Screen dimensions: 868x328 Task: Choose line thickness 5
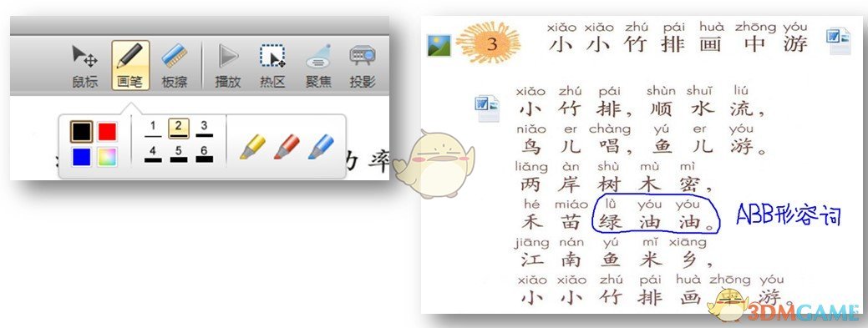pyautogui.click(x=178, y=154)
